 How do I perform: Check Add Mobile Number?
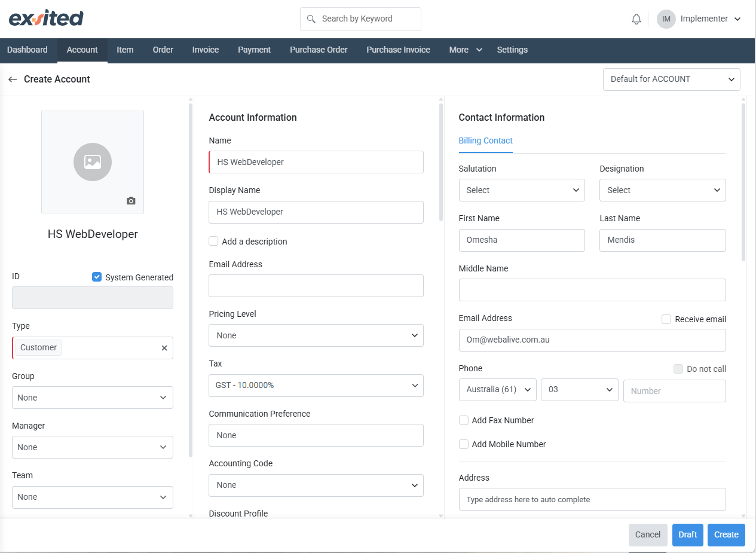pos(463,444)
